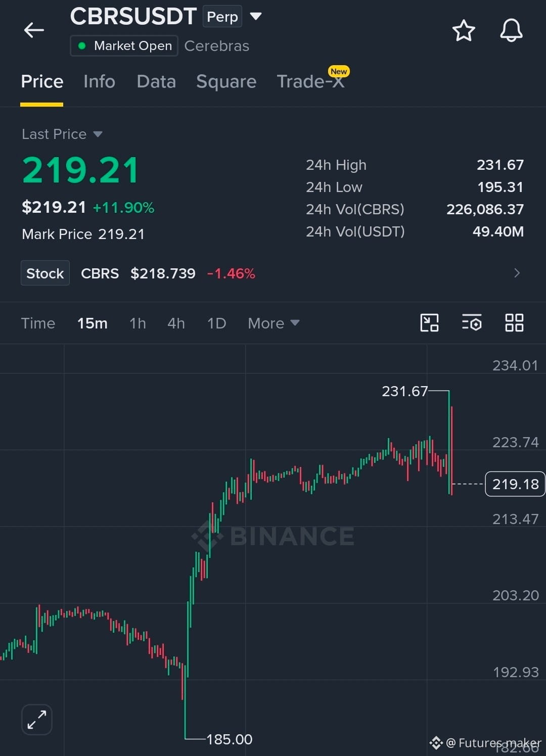Select the 1h timeframe

(138, 323)
